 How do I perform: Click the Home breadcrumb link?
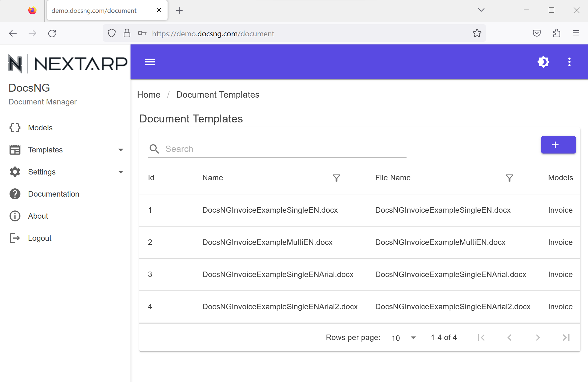coord(149,95)
